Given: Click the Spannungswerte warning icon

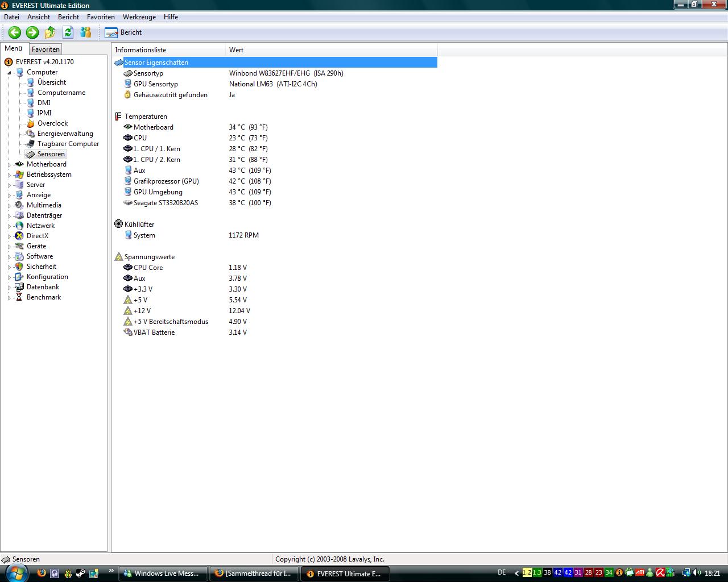Looking at the screenshot, I should click(x=118, y=257).
